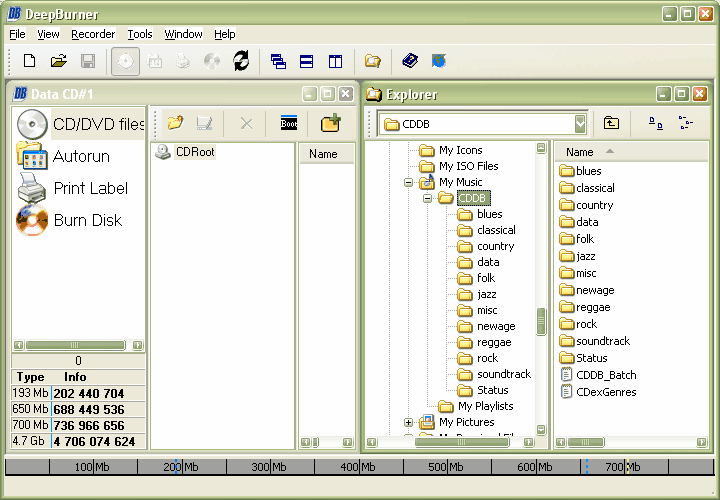Select My Playlists folder in tree
Screen dimensions: 720x500
[x=485, y=406]
